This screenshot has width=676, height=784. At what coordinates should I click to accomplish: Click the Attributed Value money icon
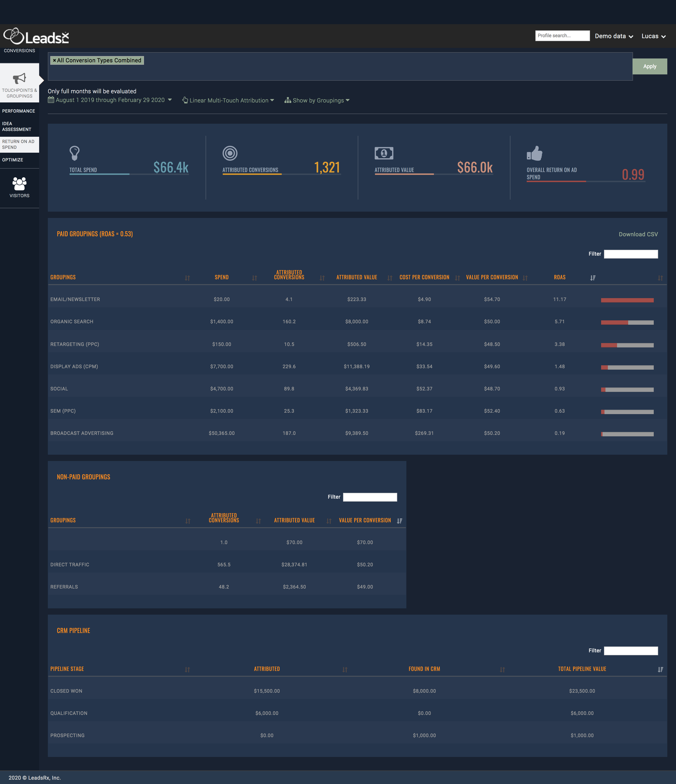pyautogui.click(x=384, y=153)
